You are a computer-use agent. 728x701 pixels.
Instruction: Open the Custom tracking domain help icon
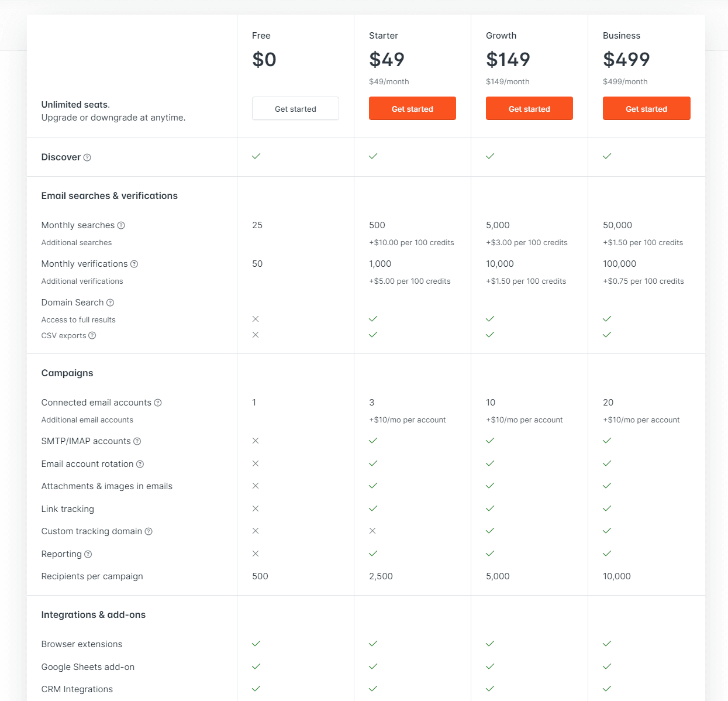click(x=149, y=531)
